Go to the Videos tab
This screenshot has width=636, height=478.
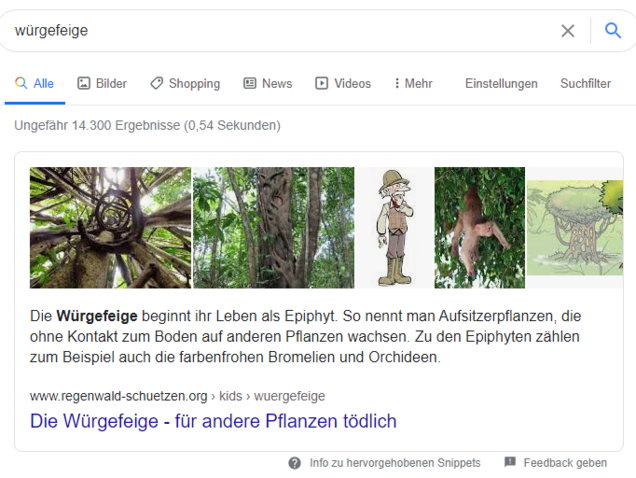343,84
